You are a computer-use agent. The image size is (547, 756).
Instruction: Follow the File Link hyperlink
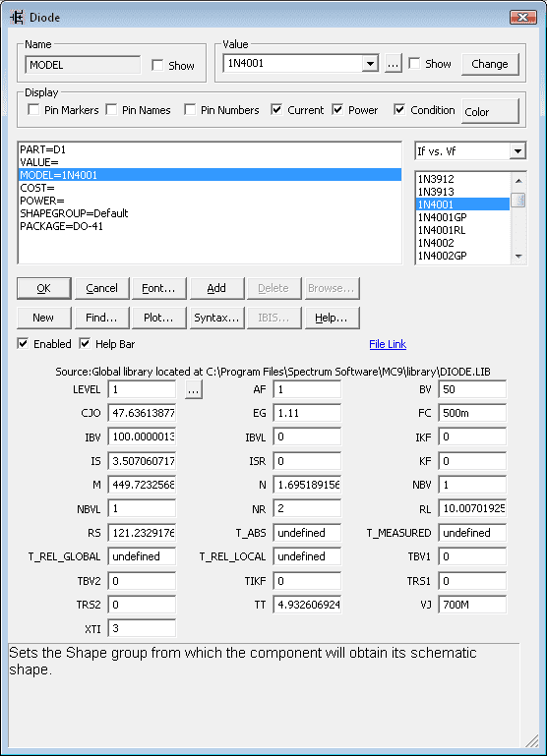click(388, 344)
